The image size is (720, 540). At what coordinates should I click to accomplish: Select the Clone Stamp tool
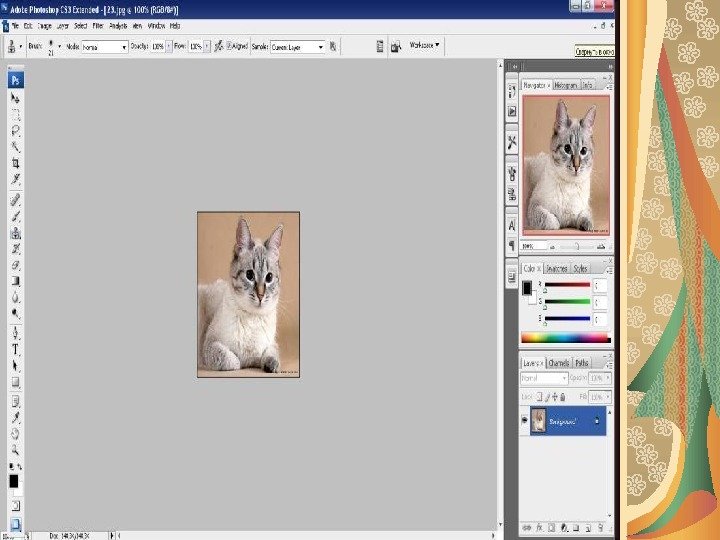pyautogui.click(x=16, y=233)
